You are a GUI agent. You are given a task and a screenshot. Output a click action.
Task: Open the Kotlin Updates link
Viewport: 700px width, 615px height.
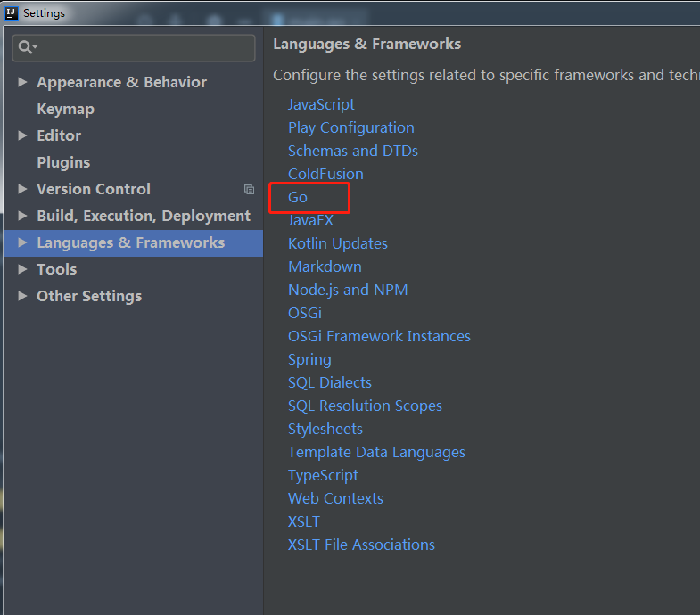pyautogui.click(x=337, y=243)
